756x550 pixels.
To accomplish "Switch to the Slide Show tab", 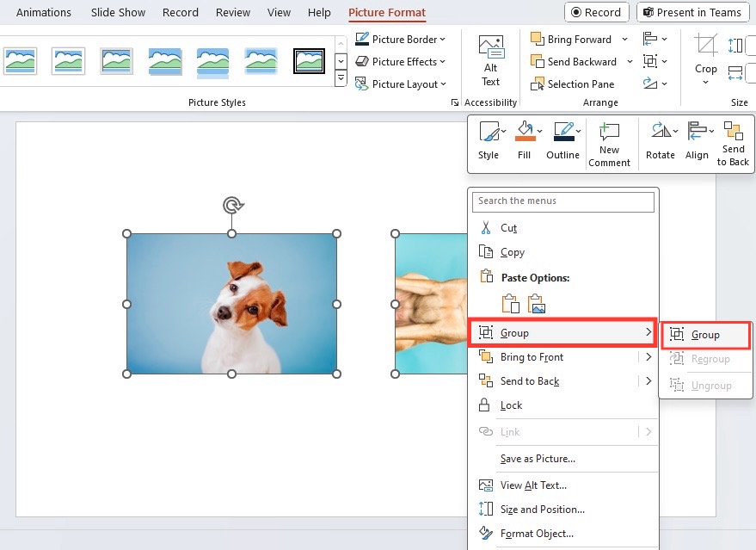I will [x=118, y=13].
